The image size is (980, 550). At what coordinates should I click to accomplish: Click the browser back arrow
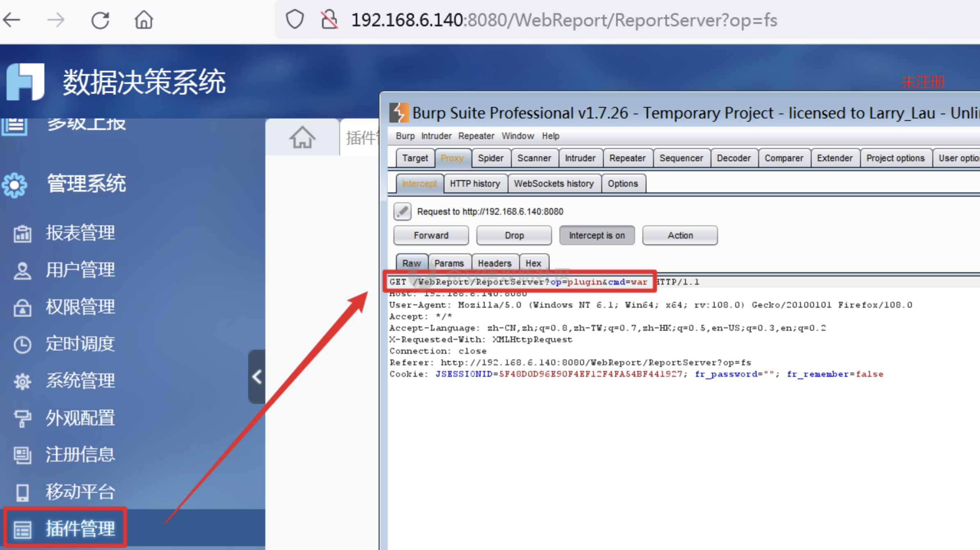(x=12, y=20)
